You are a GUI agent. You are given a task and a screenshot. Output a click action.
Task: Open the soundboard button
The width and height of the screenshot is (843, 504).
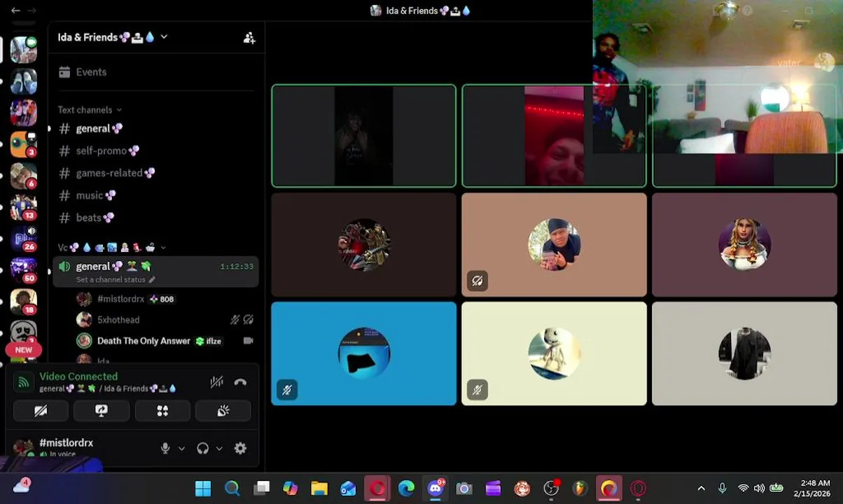223,411
